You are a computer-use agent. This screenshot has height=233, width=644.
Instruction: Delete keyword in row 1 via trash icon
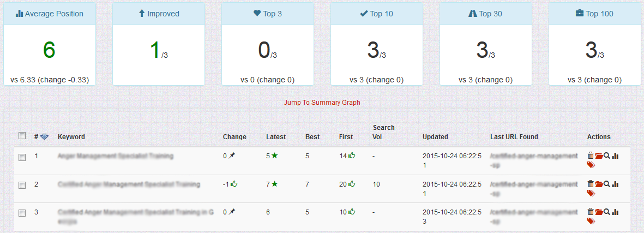[591, 156]
